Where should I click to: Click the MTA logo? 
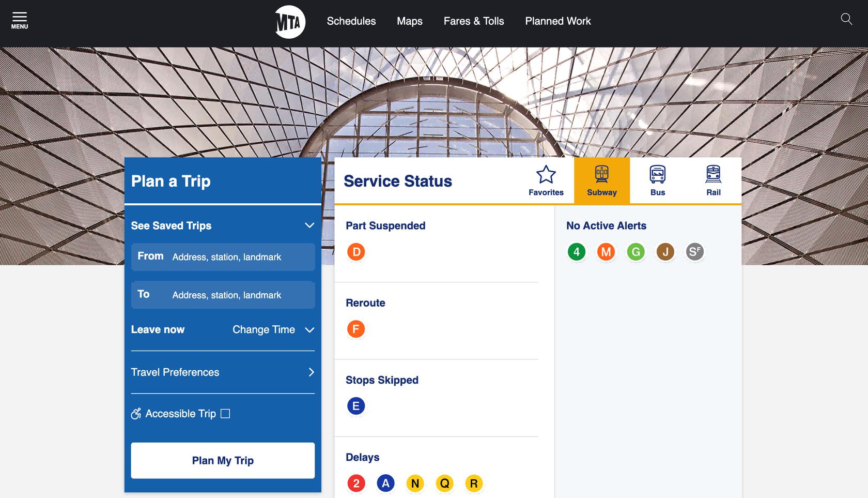click(290, 22)
